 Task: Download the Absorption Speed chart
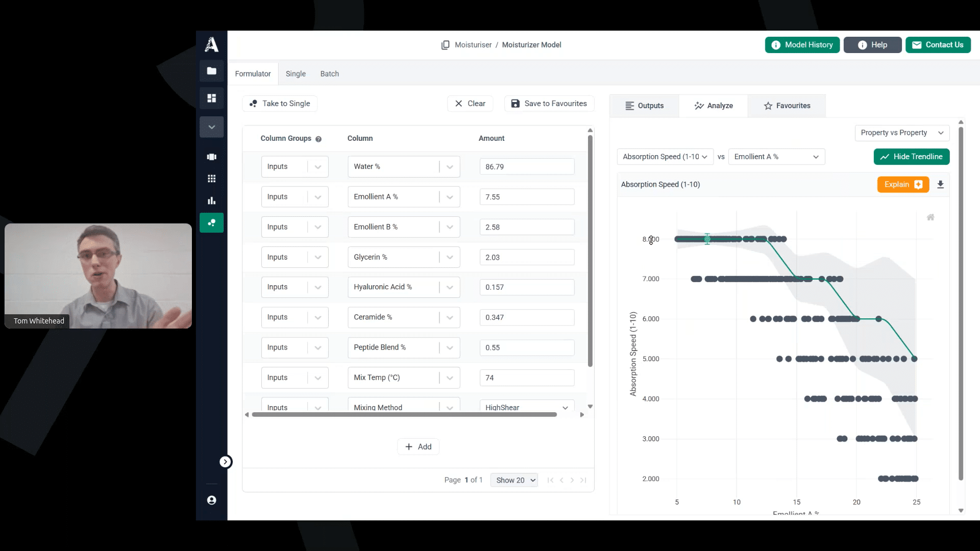(940, 185)
